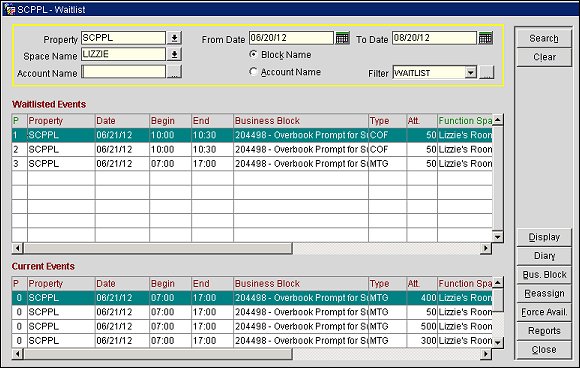The image size is (580, 368).
Task: Focus the Space Name input field
Action: tap(123, 54)
